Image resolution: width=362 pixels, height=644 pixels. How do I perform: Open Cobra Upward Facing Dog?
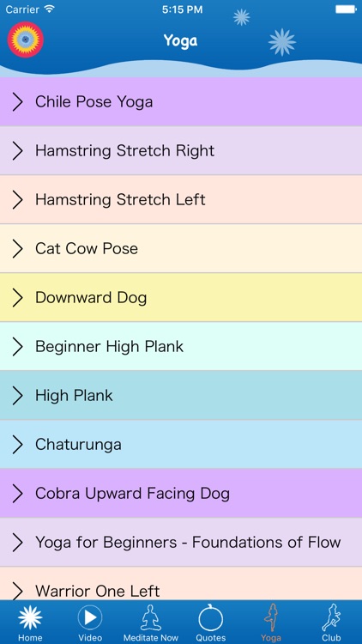(181, 493)
